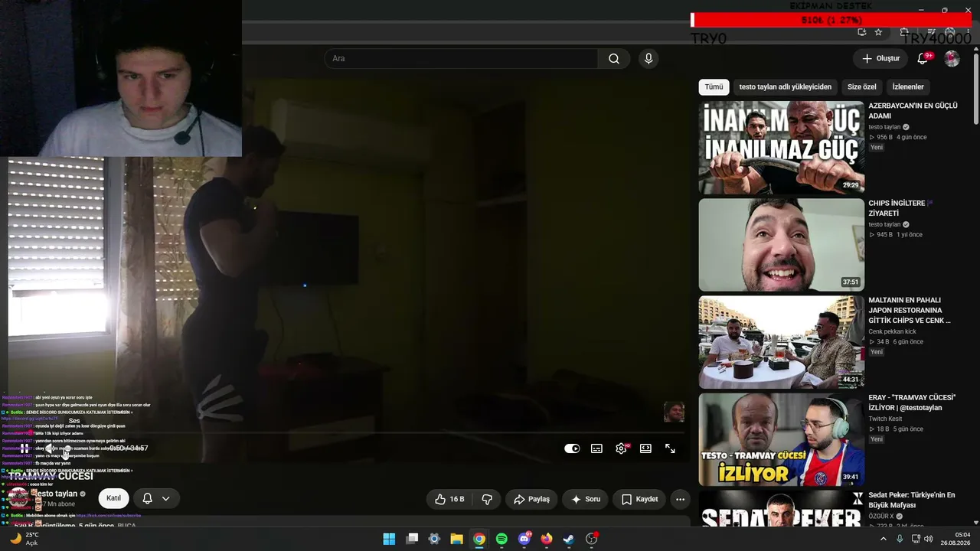Open Discord from the taskbar
Screen dimensions: 980x551
[x=524, y=539]
